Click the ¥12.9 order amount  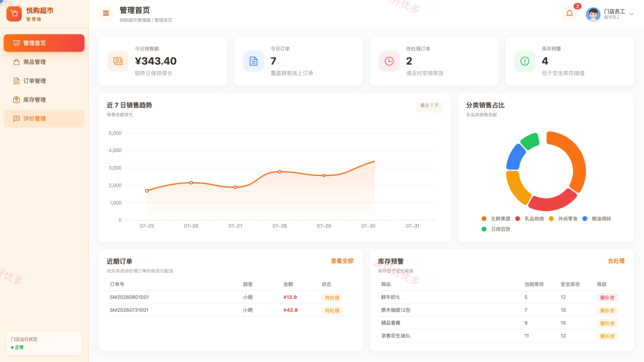(x=290, y=297)
